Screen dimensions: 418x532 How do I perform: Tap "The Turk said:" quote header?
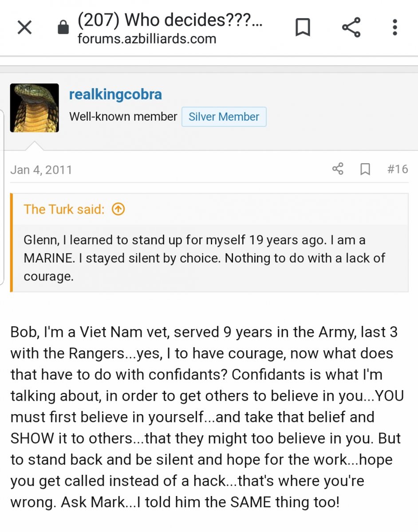pos(64,209)
